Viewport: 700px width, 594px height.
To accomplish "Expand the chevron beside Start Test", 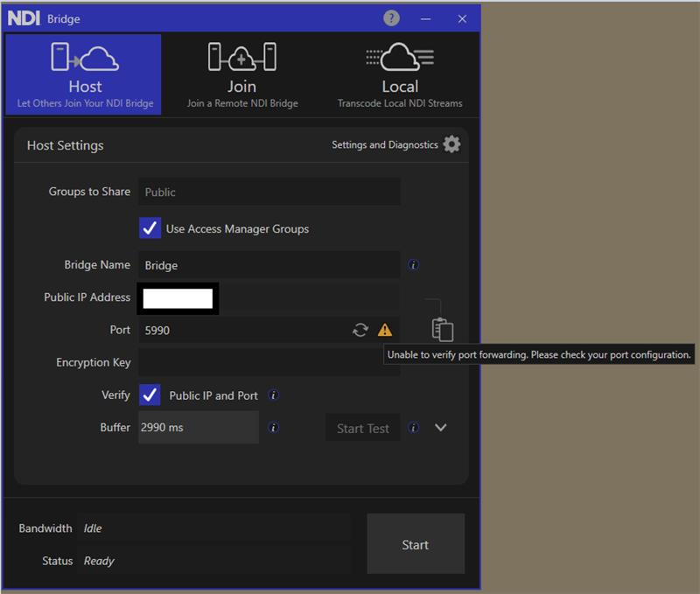I will click(x=440, y=428).
